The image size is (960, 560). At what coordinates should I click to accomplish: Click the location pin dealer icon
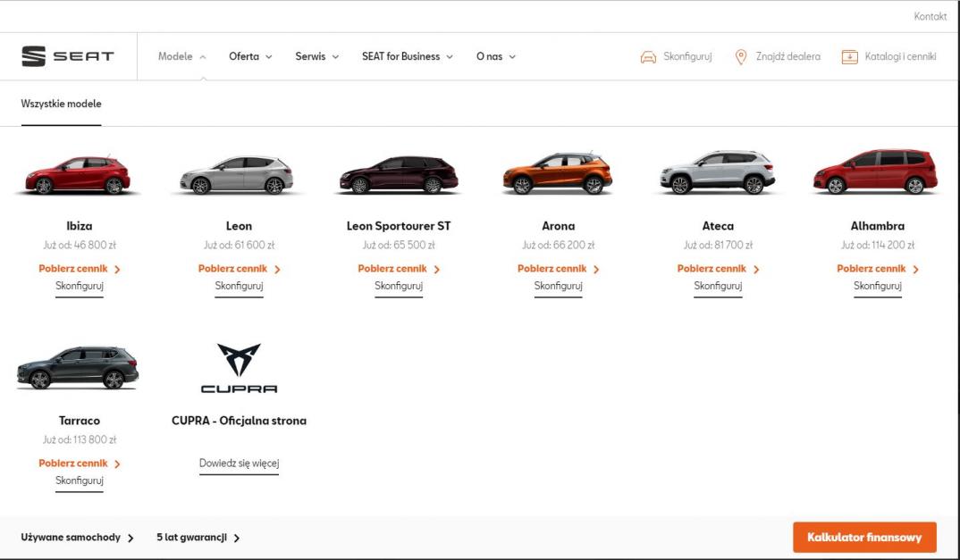tap(741, 57)
